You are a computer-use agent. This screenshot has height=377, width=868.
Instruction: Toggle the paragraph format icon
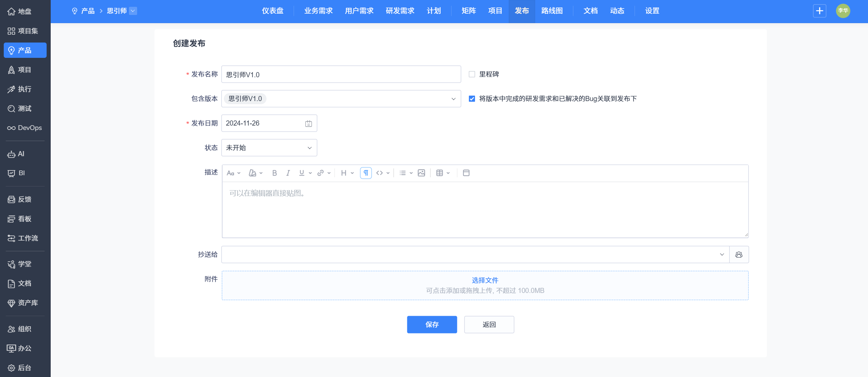(366, 173)
